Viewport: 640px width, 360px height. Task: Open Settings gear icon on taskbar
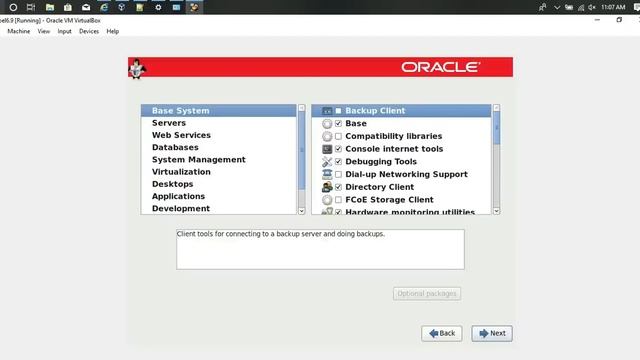tap(158, 7)
